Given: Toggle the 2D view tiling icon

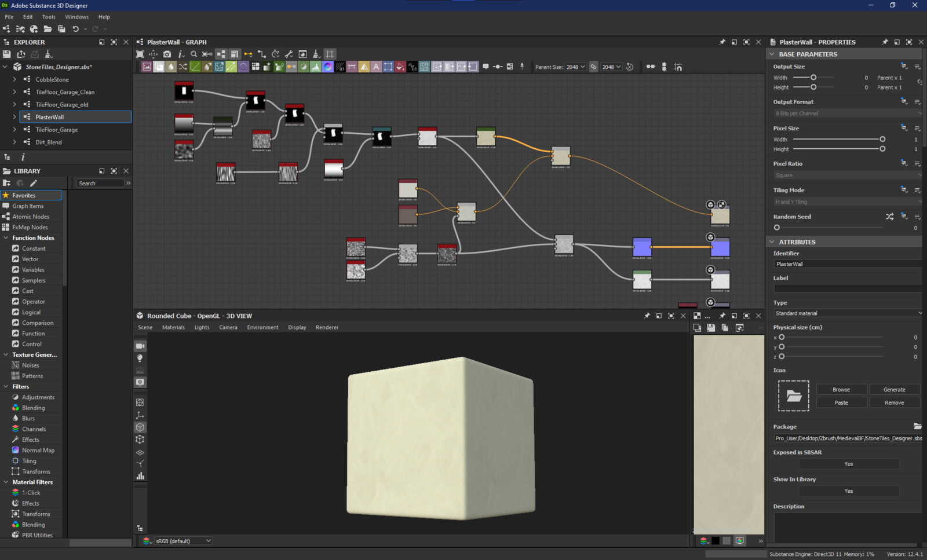Looking at the screenshot, I should coord(727,541).
